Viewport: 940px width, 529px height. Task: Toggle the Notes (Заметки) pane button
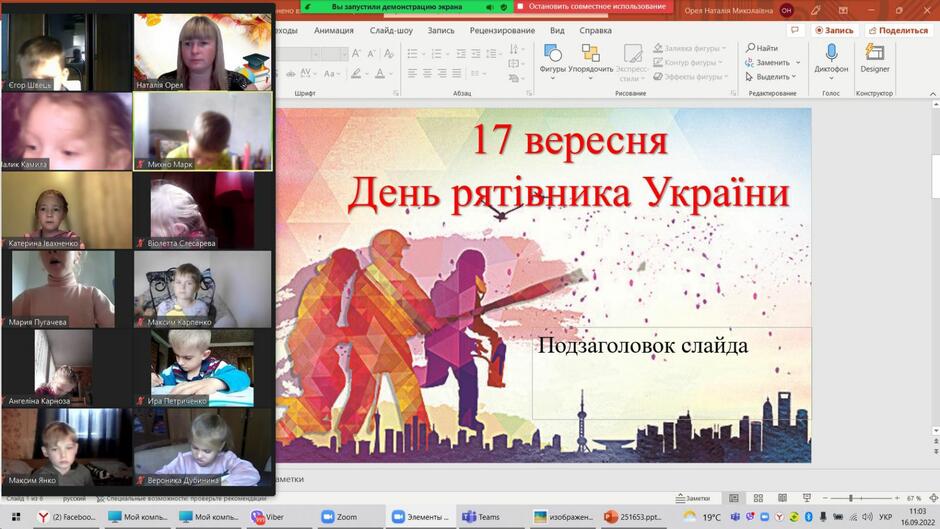coord(693,498)
